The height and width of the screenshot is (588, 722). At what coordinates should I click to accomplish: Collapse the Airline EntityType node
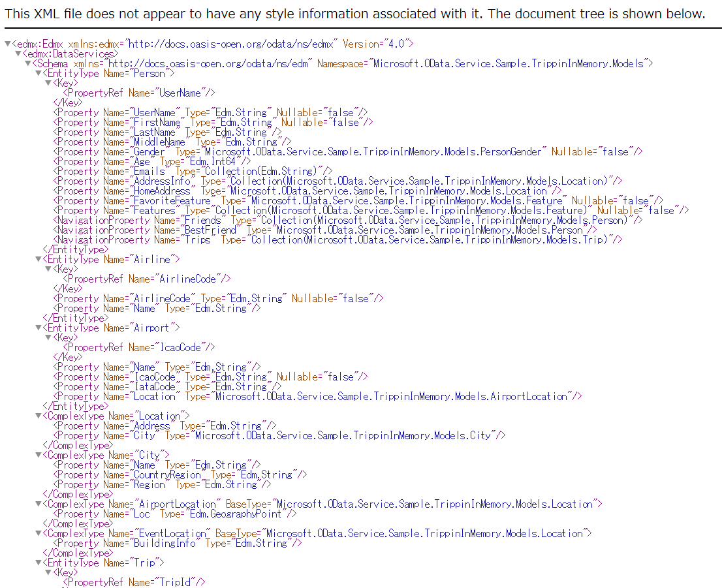(38, 259)
